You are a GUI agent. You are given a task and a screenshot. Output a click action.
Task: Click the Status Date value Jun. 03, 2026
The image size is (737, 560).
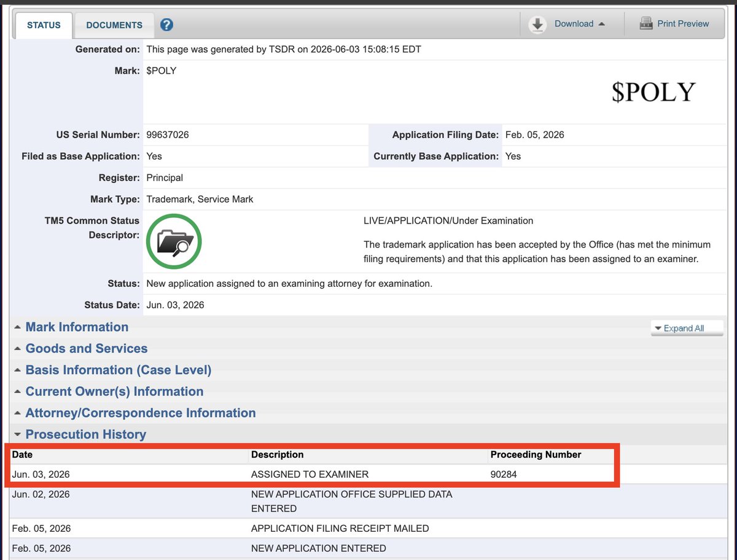pos(176,305)
